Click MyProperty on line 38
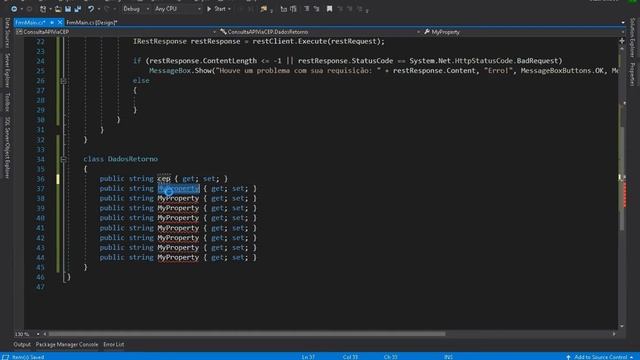Viewport: 640px width, 360px height. point(178,198)
